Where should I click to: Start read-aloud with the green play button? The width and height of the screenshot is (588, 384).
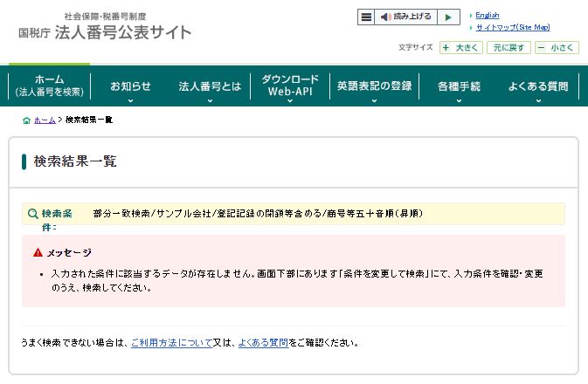[x=448, y=17]
